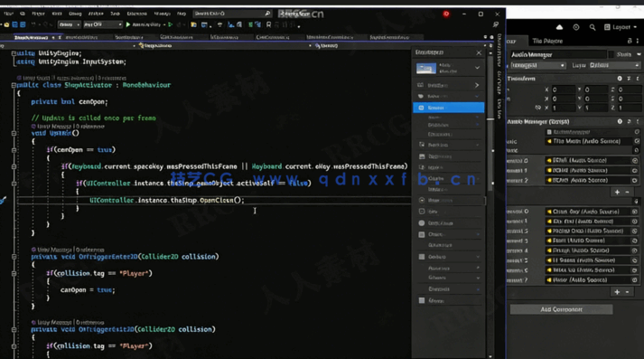Open the Extensions menu in Visual Studio
This screenshot has width=644, height=359.
tap(136, 14)
